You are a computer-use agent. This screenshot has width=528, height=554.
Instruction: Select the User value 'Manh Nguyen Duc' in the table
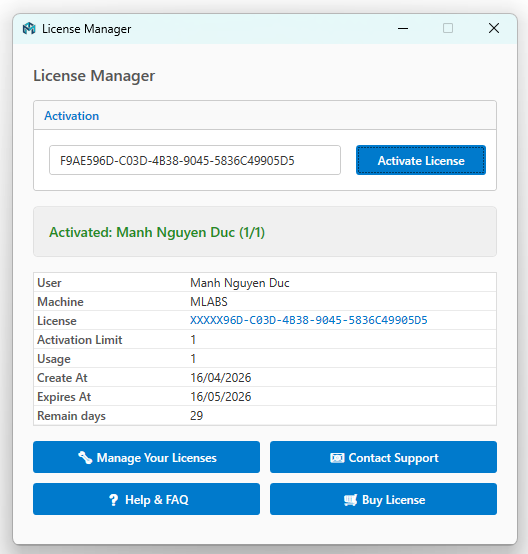click(240, 283)
